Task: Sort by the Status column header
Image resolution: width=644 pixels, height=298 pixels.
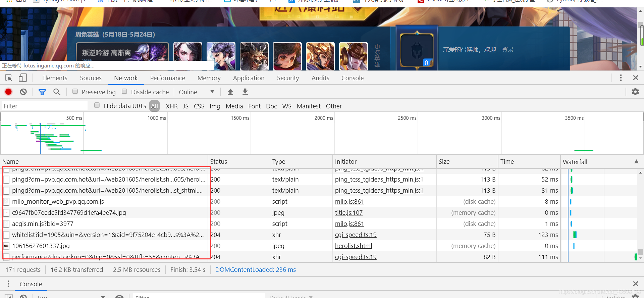Action: 239,161
